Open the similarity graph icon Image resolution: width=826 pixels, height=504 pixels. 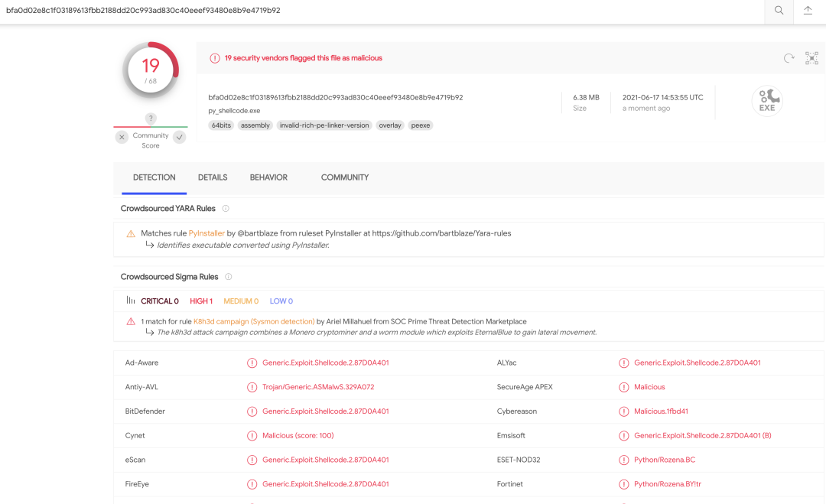coord(811,58)
